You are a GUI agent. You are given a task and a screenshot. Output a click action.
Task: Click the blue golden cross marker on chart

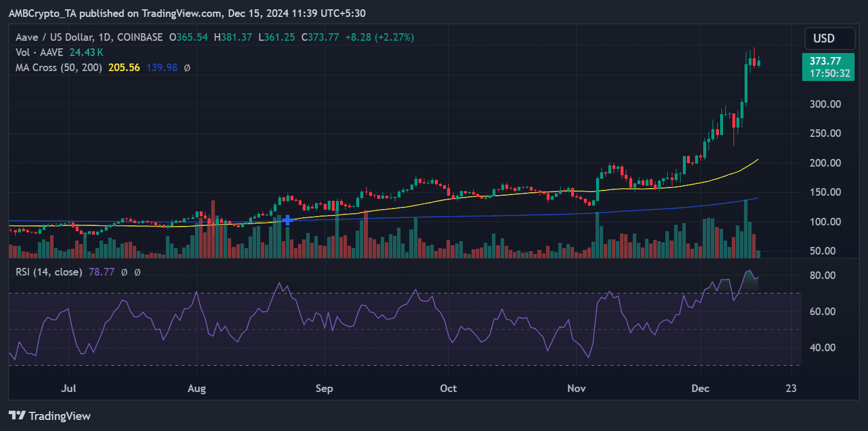(x=287, y=220)
